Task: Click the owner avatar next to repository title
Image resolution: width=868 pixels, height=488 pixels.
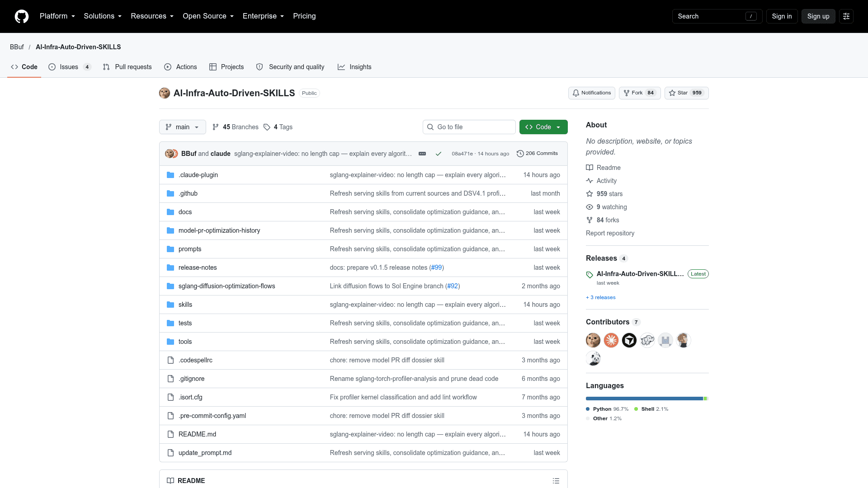Action: coord(165,93)
